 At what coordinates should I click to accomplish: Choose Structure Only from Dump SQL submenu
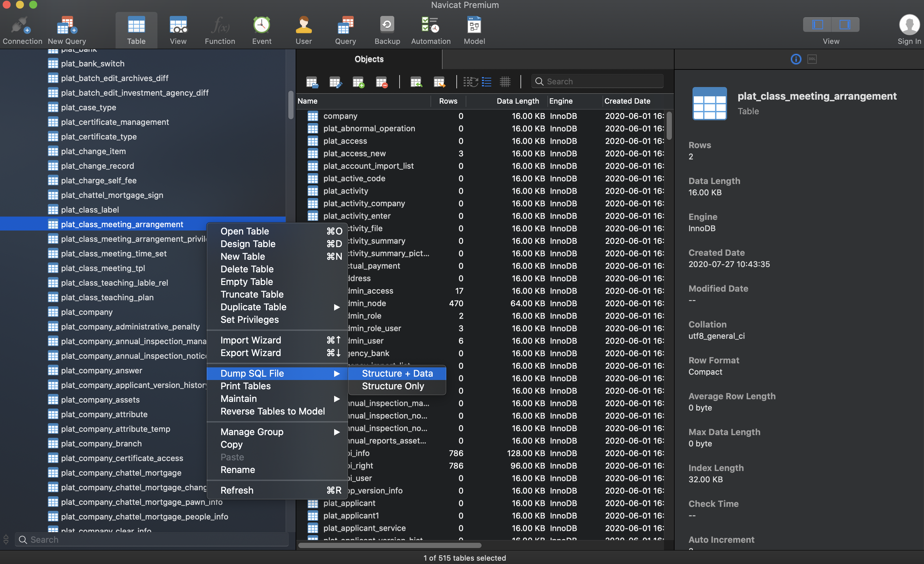click(x=393, y=386)
